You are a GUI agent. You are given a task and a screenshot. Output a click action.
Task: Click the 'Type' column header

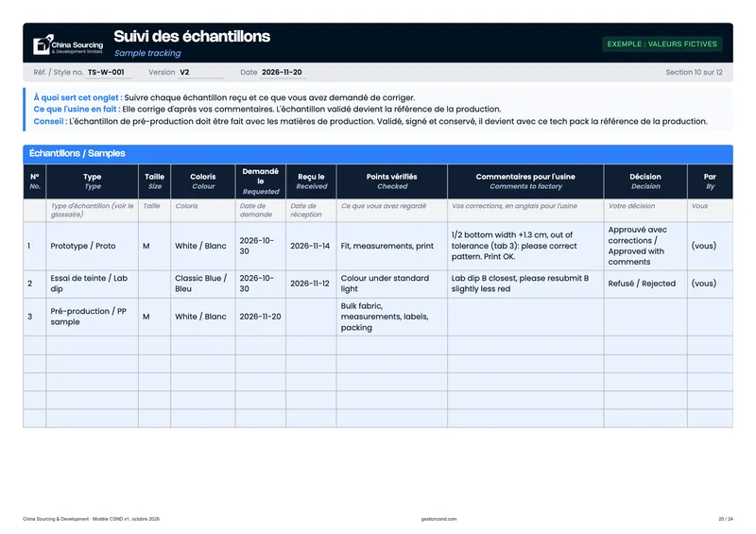tap(92, 181)
